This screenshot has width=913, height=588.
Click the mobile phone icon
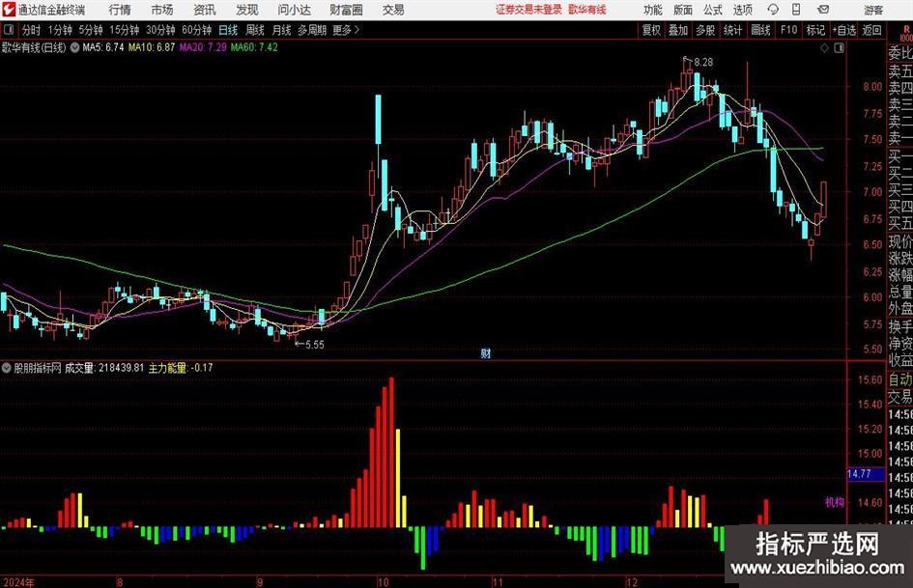pyautogui.click(x=796, y=10)
